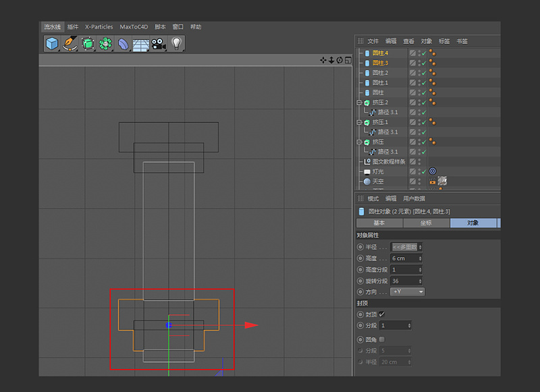The image size is (540, 392).
Task: Collapse the 挤压.1 object hierarchy
Action: pyautogui.click(x=359, y=122)
